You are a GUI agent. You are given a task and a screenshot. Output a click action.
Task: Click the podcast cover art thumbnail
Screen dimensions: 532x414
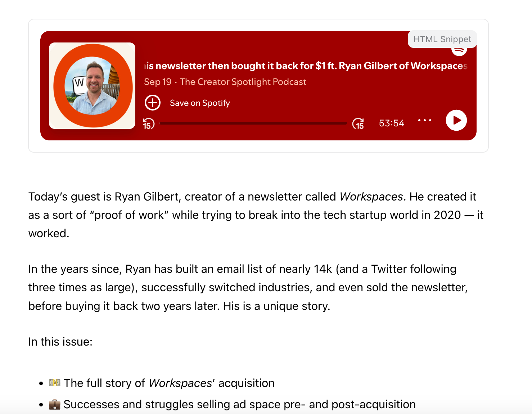tap(92, 86)
